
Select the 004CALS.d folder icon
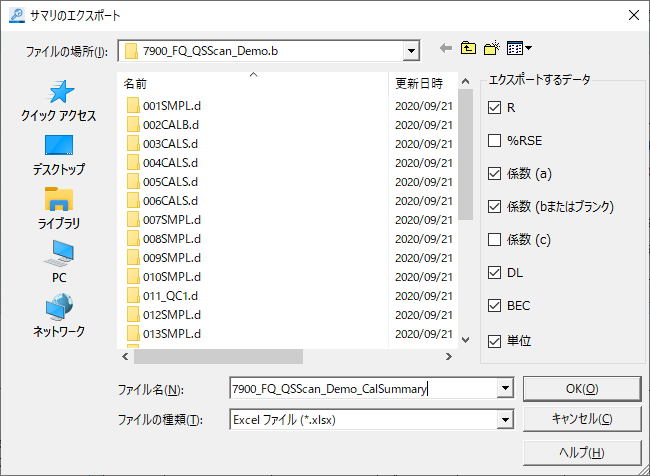click(x=133, y=163)
